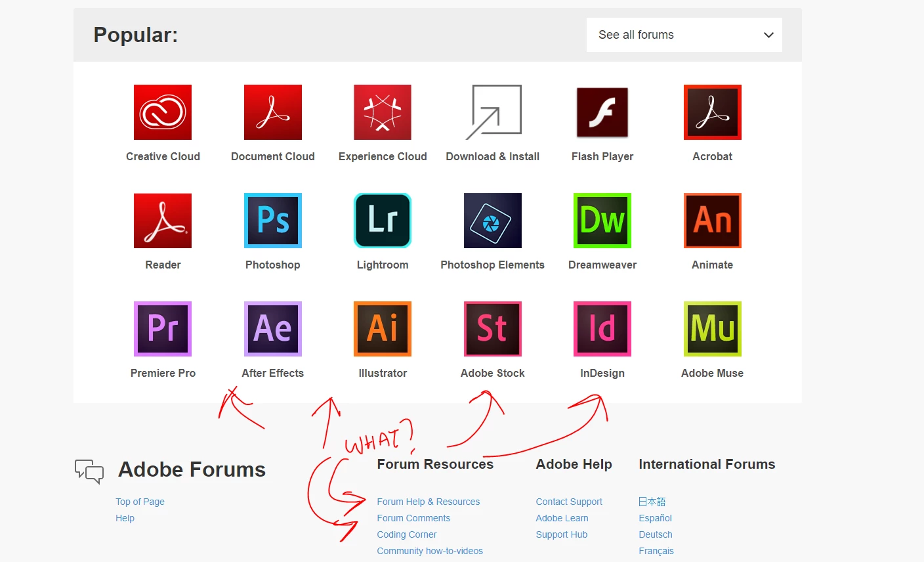Image resolution: width=924 pixels, height=562 pixels.
Task: Open the Français international forum
Action: coord(656,551)
